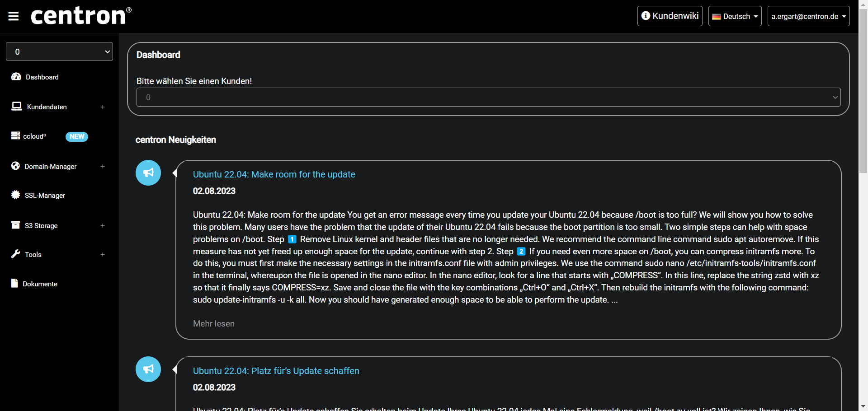Open article 'Ubuntu 22.04: Make room for the update'
868x411 pixels.
tap(274, 174)
